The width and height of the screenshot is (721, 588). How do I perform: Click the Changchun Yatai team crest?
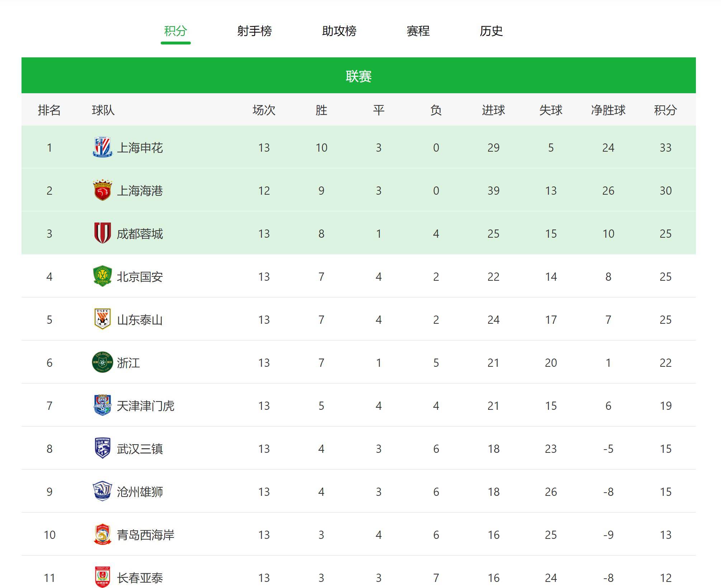[x=103, y=577]
